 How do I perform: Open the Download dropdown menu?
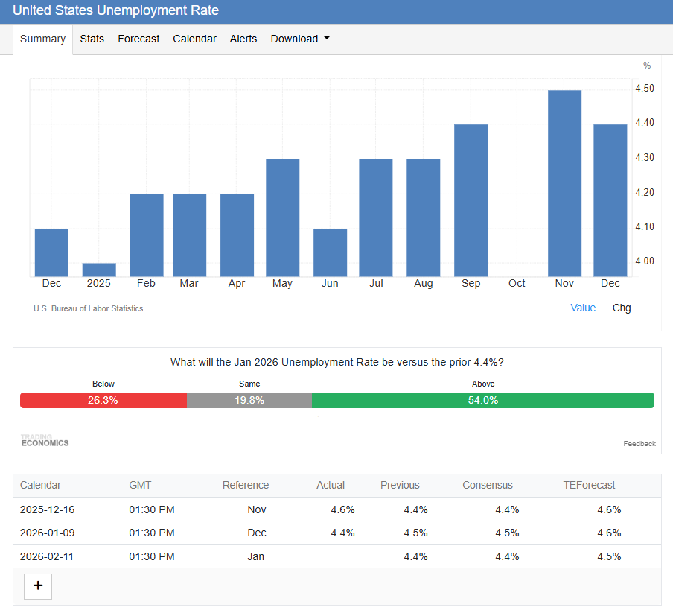point(299,39)
